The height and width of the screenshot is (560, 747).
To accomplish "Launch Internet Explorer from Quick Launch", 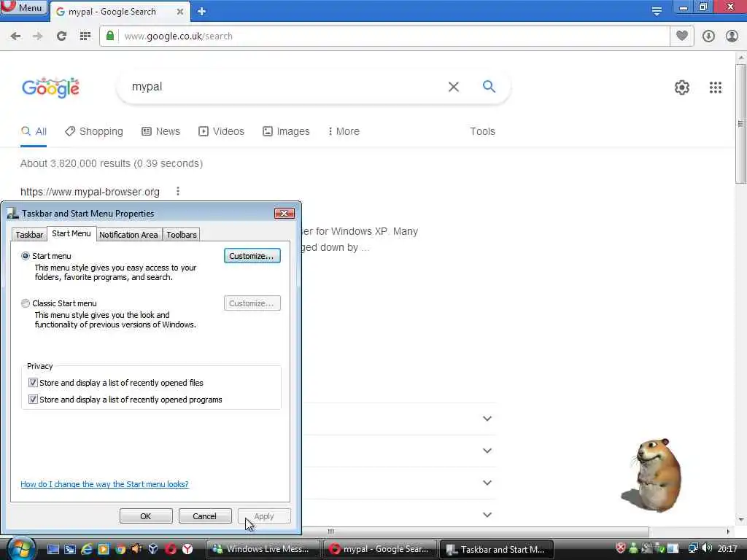I will pyautogui.click(x=87, y=549).
